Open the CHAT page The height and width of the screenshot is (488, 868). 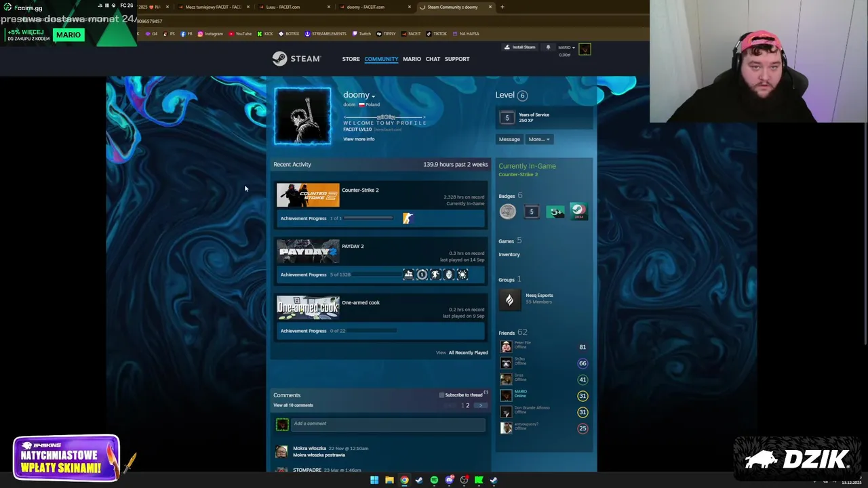[433, 59]
